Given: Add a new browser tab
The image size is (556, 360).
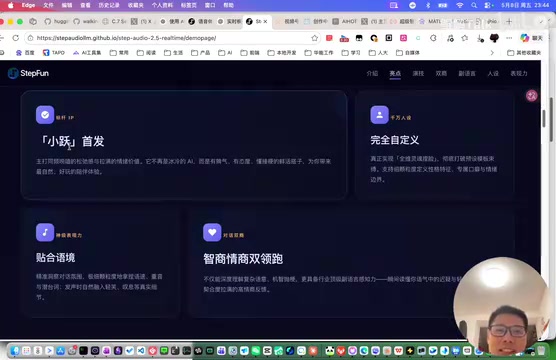Looking at the screenshot, I should [509, 21].
